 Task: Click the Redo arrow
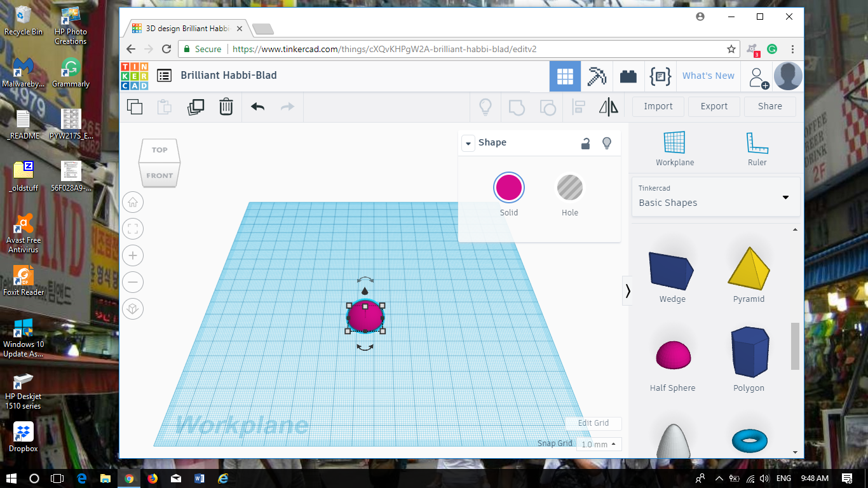click(287, 107)
